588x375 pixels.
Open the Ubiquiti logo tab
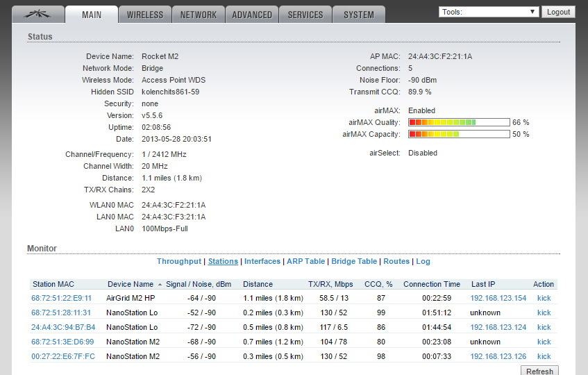tap(38, 15)
